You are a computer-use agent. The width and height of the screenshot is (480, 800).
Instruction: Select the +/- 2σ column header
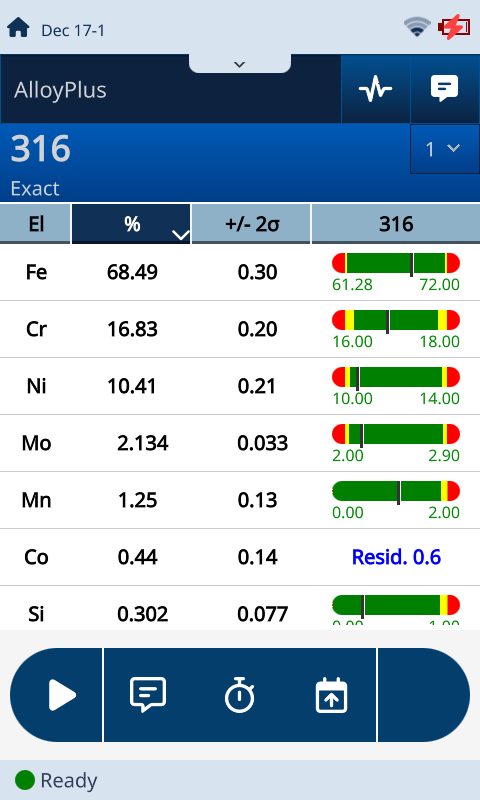click(x=251, y=223)
